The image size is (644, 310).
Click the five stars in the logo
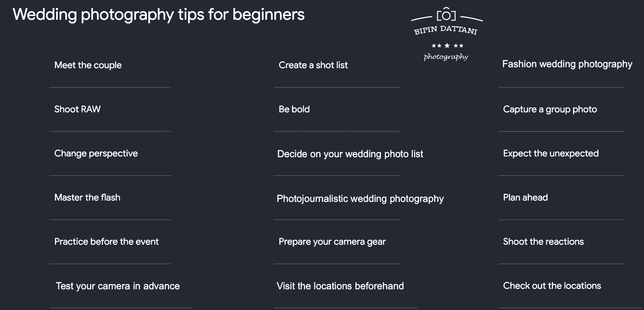pyautogui.click(x=447, y=46)
